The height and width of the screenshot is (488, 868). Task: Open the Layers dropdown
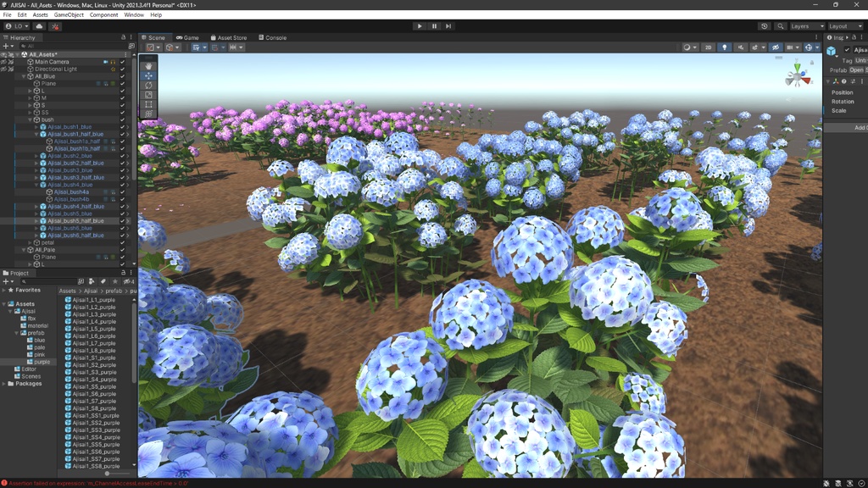807,26
